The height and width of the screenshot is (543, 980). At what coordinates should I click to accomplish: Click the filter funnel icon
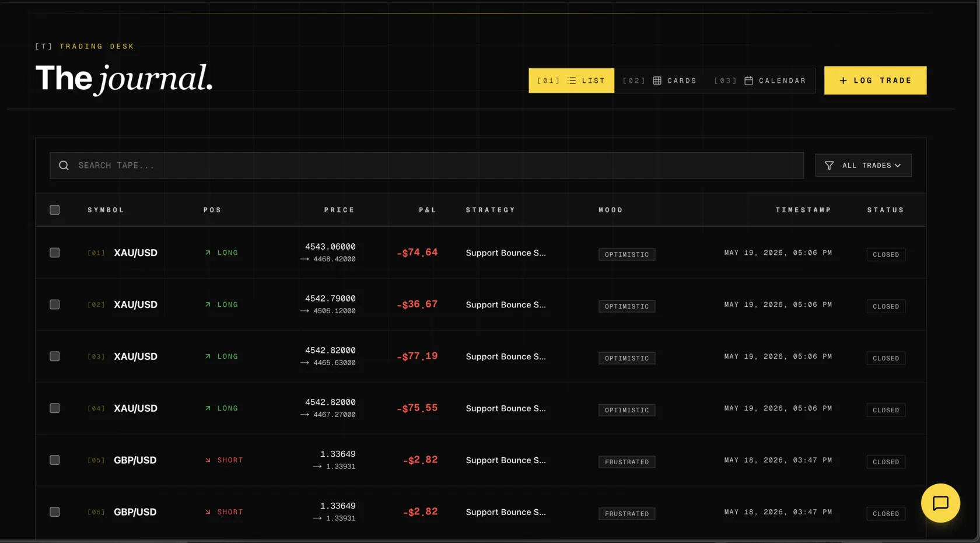coord(829,166)
